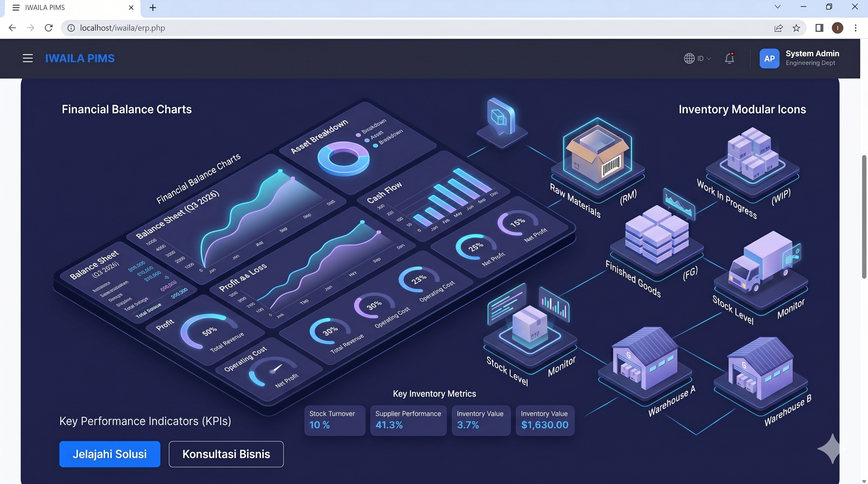This screenshot has width=868, height=484.
Task: Click the Konsultasi Bisnis button
Action: (226, 454)
